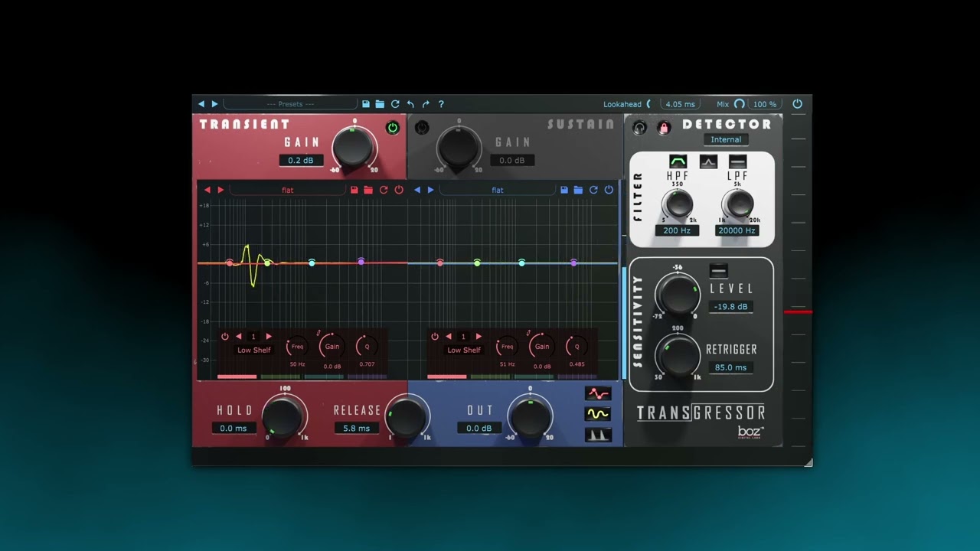The height and width of the screenshot is (551, 980).
Task: Click the Lookahead 4.05 ms value field
Action: coord(680,104)
